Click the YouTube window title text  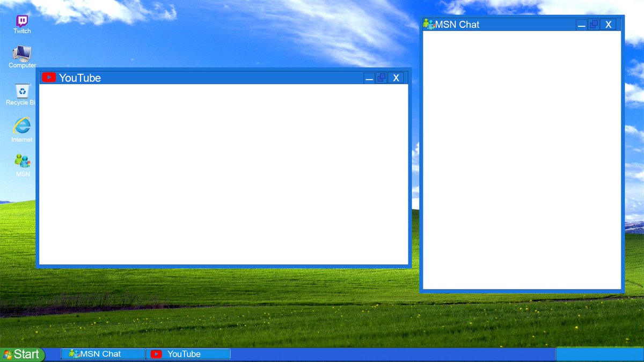[80, 78]
